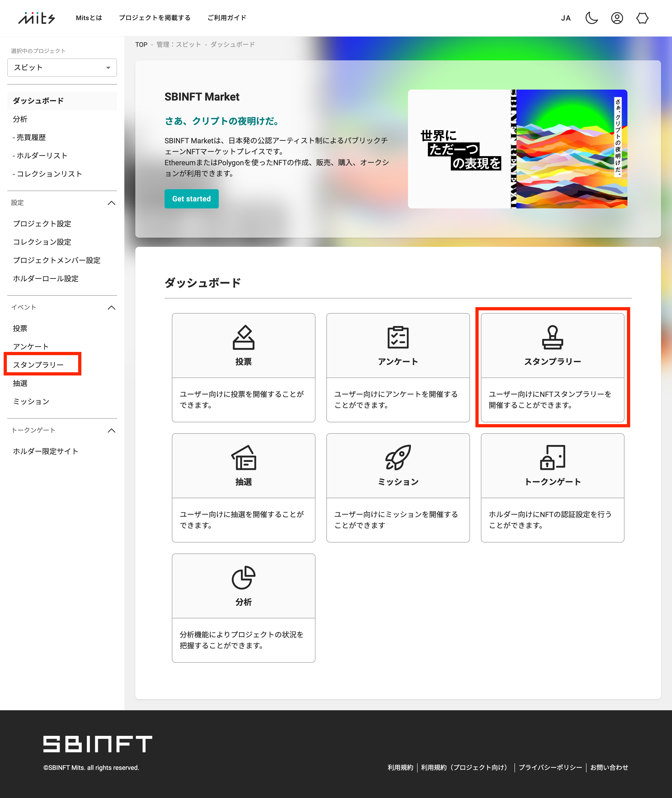This screenshot has height=798, width=672.
Task: Select ミッション in sidebar events
Action: pos(31,402)
